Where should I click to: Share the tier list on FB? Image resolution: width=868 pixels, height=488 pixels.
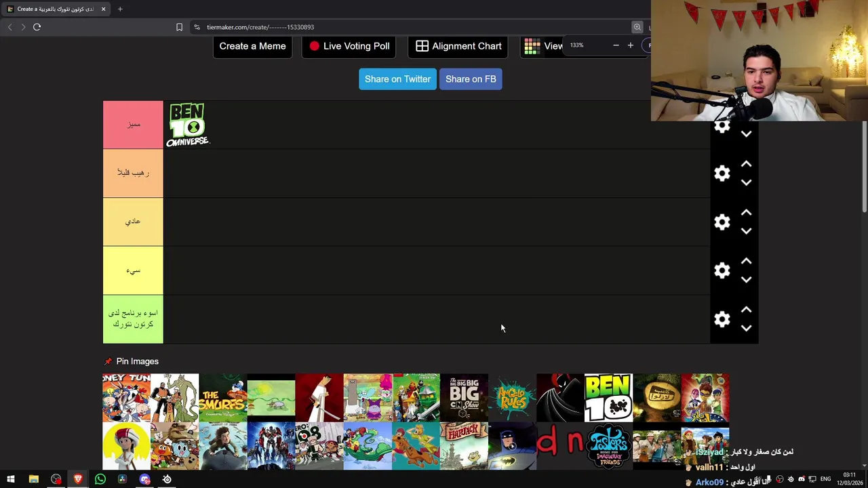(x=471, y=79)
